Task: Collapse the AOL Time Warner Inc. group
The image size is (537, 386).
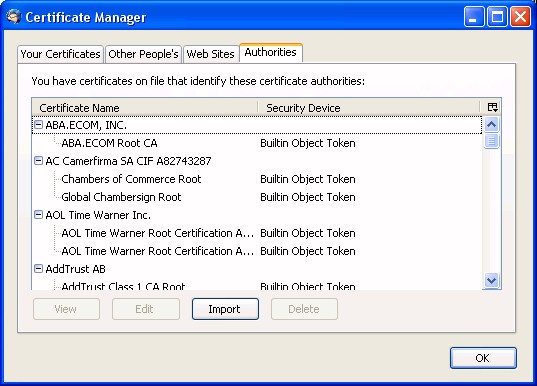Action: [x=39, y=215]
